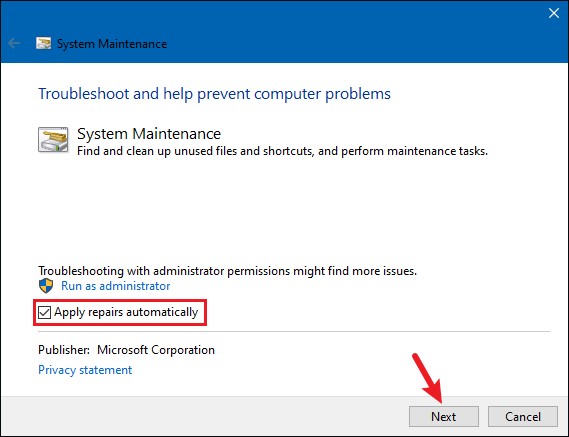Uncheck the Apply repairs automatically checkbox

coord(44,313)
